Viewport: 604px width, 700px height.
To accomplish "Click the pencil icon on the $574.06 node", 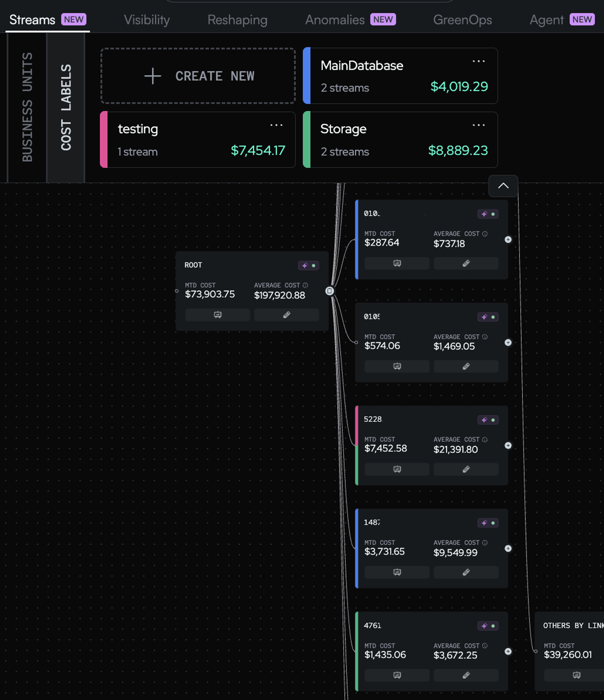I will point(466,366).
